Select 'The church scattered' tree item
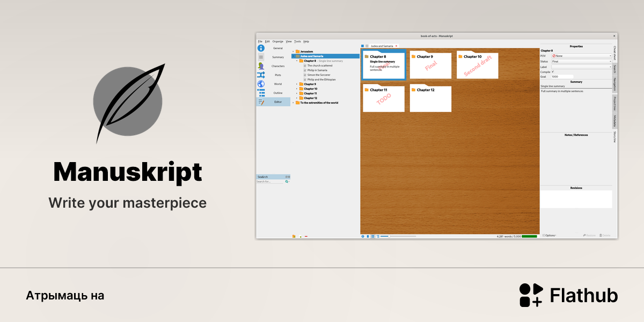This screenshot has height=322, width=644. (319, 65)
